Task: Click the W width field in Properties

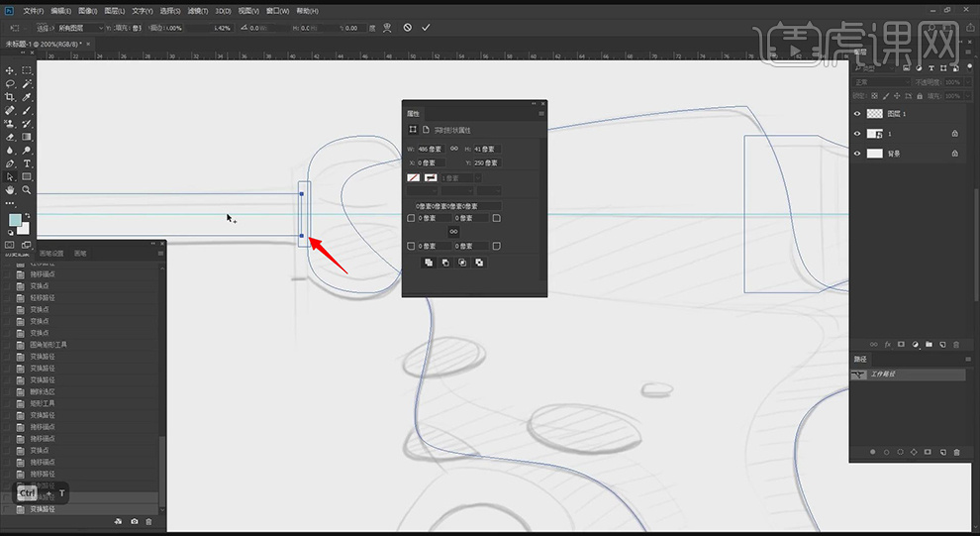Action: pyautogui.click(x=432, y=149)
